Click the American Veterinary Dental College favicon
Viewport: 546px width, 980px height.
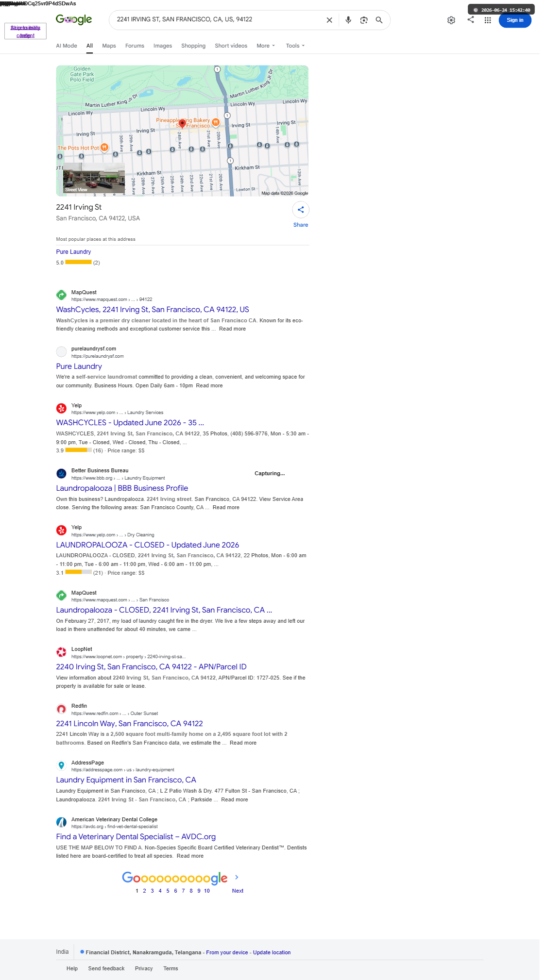pos(61,822)
